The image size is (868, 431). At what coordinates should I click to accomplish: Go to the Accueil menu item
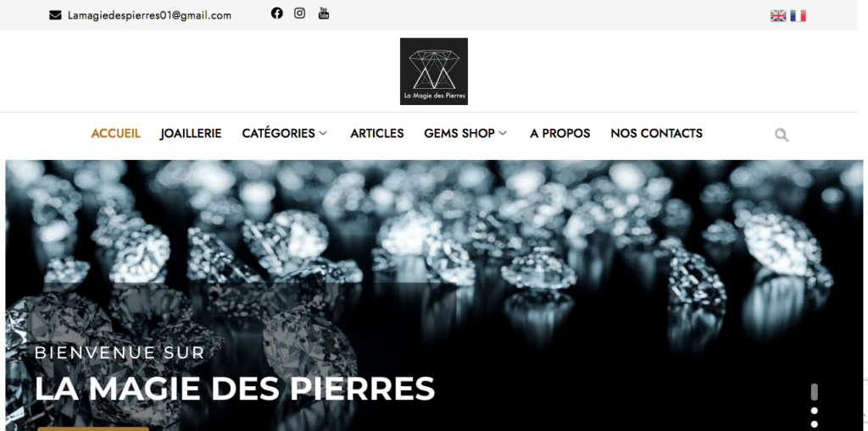(115, 133)
